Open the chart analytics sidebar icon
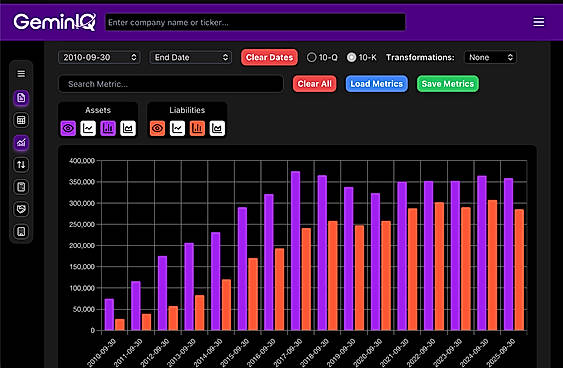This screenshot has width=563, height=368. coord(21,143)
